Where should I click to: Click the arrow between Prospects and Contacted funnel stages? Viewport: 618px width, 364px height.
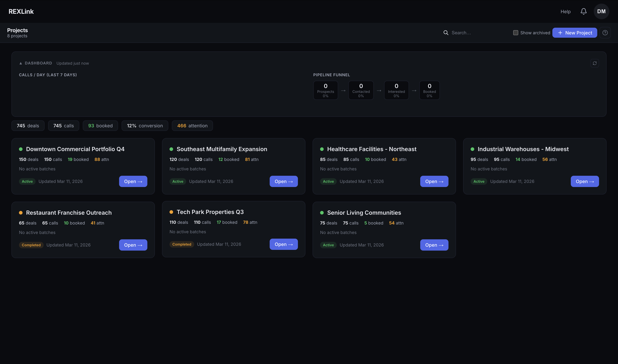(343, 90)
